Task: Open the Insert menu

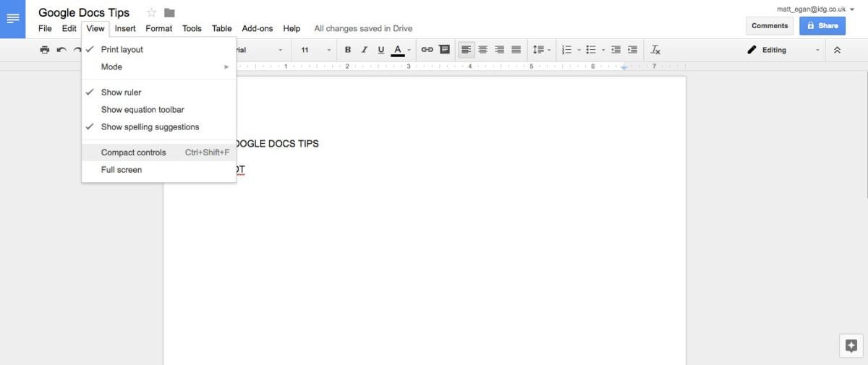Action: (125, 28)
